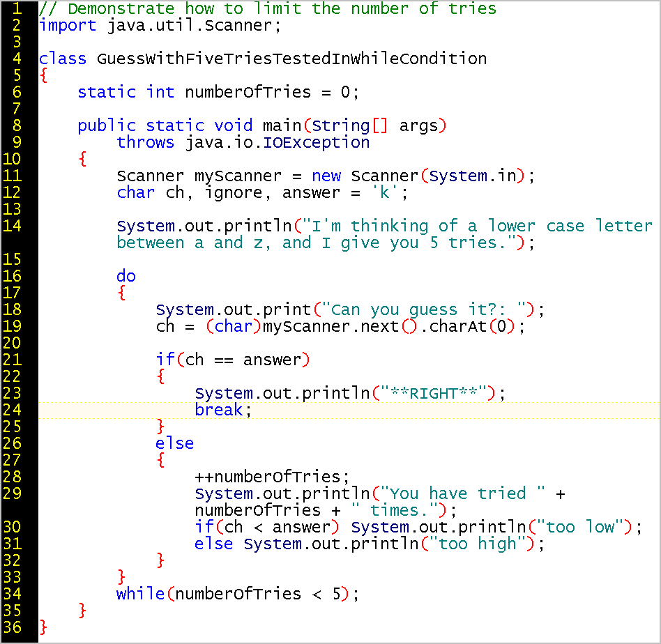Click the 'import' keyword on line 2
This screenshot has height=644, width=661.
coord(68,26)
